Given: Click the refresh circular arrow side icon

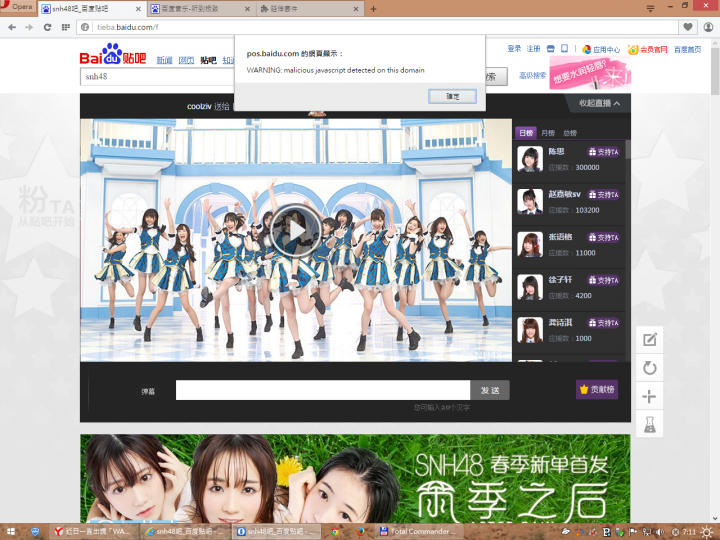Looking at the screenshot, I should tap(649, 368).
